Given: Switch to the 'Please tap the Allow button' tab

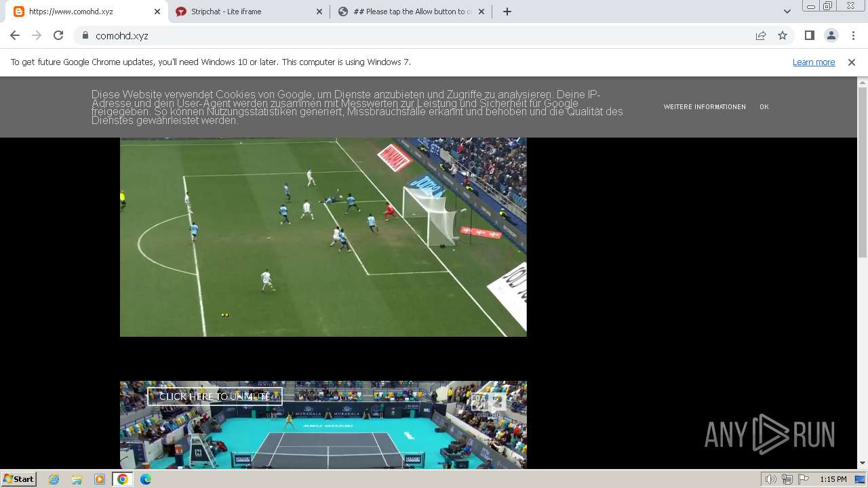Looking at the screenshot, I should coord(411,12).
